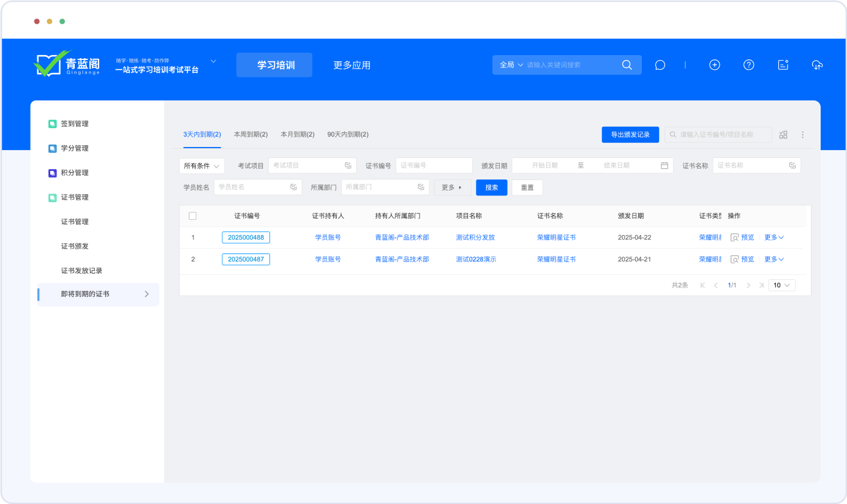Switch to the 90天内到期(2) tab
Screen dimensions: 847x504
348,134
